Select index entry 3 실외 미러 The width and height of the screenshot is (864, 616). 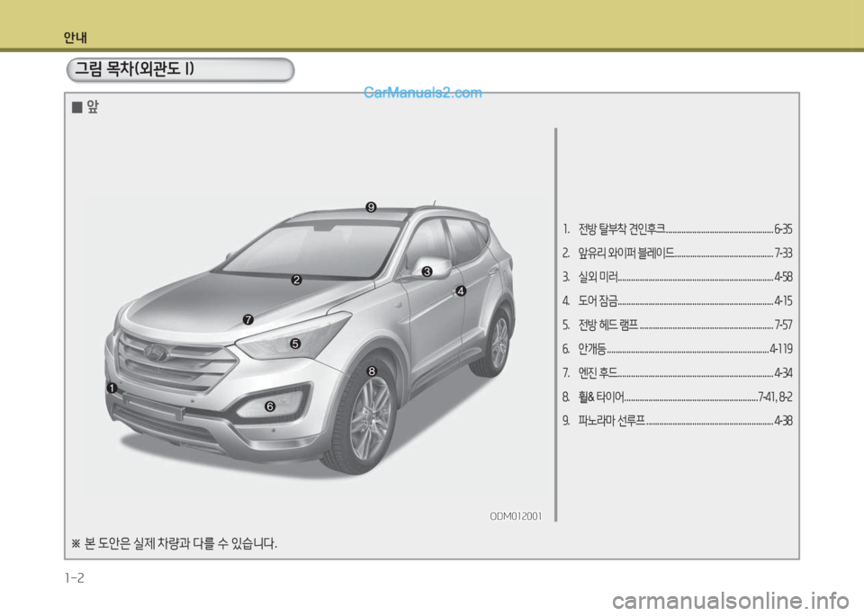[677, 277]
